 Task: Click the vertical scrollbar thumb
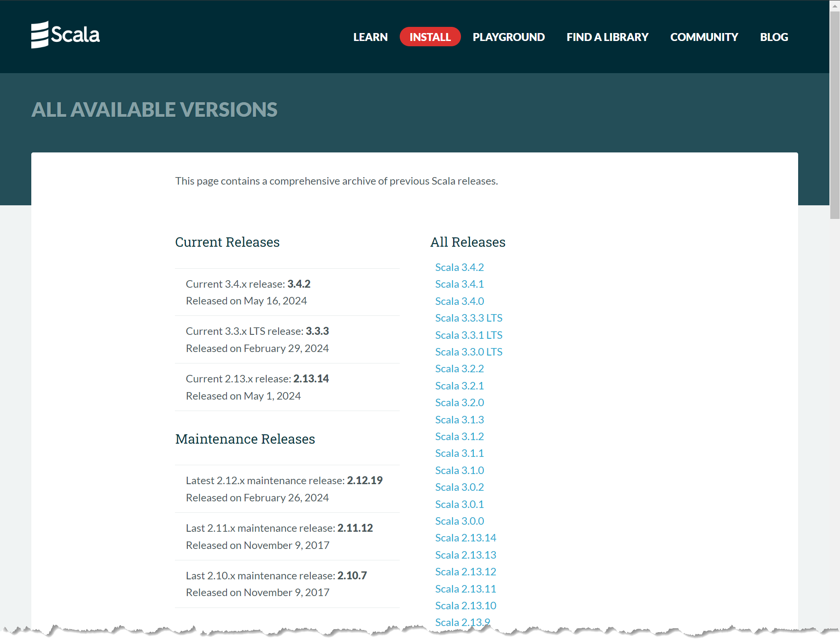pyautogui.click(x=835, y=115)
